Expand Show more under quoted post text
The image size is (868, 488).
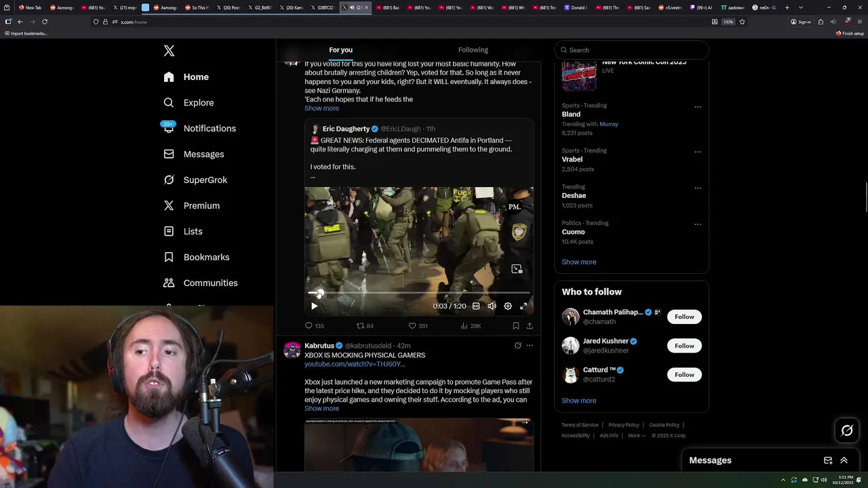(321, 108)
